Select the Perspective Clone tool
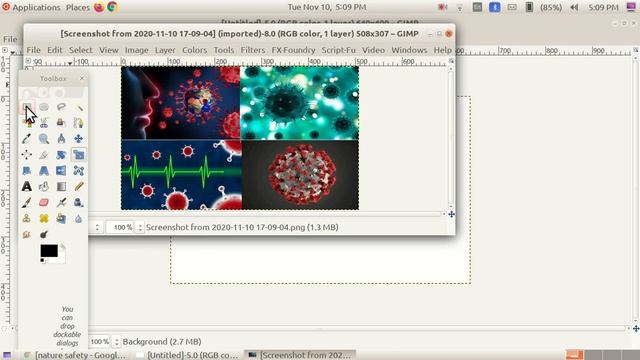 [x=61, y=218]
